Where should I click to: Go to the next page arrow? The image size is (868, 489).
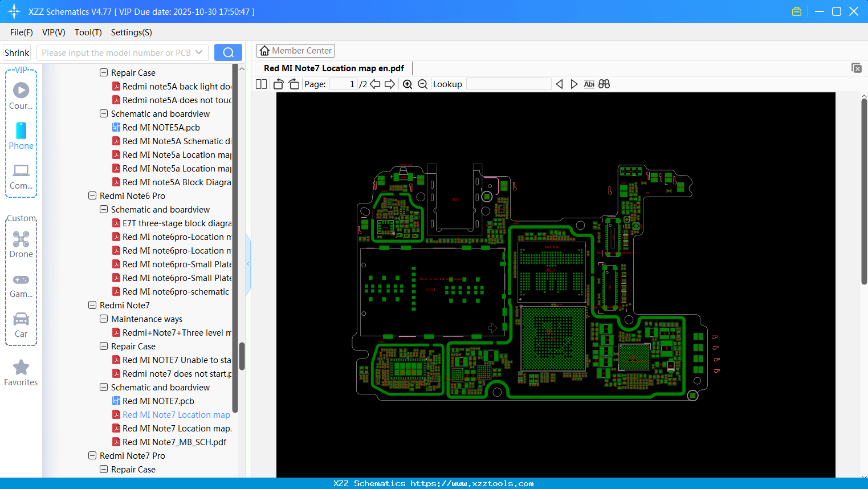coord(390,84)
